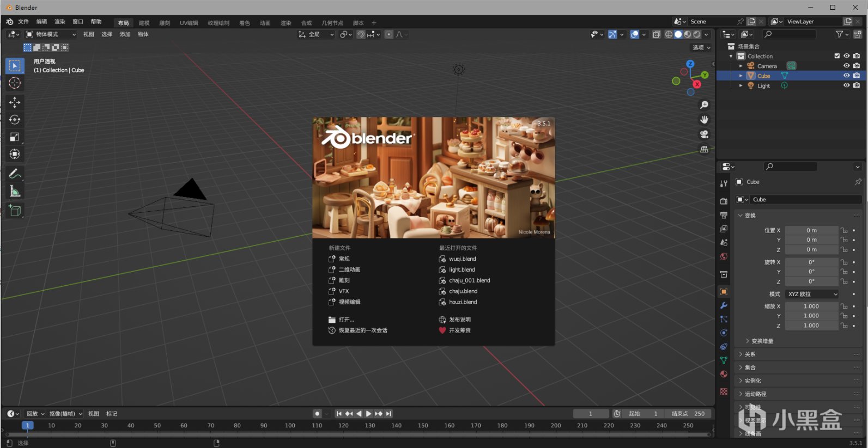
Task: Hide the Cube in viewport
Action: point(846,76)
